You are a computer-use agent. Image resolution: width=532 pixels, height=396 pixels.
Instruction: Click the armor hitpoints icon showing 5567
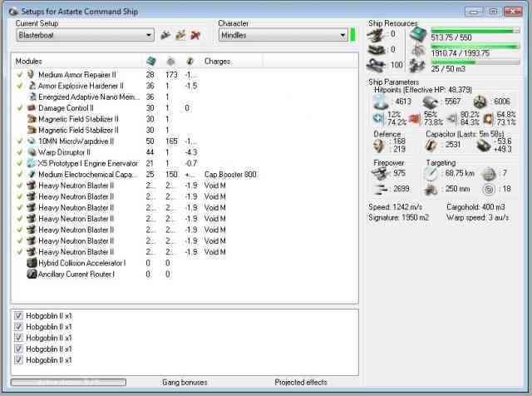click(431, 101)
